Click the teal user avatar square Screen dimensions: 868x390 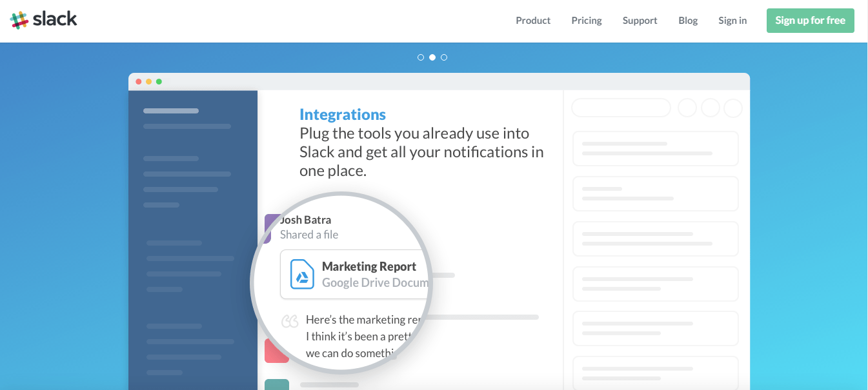[276, 384]
